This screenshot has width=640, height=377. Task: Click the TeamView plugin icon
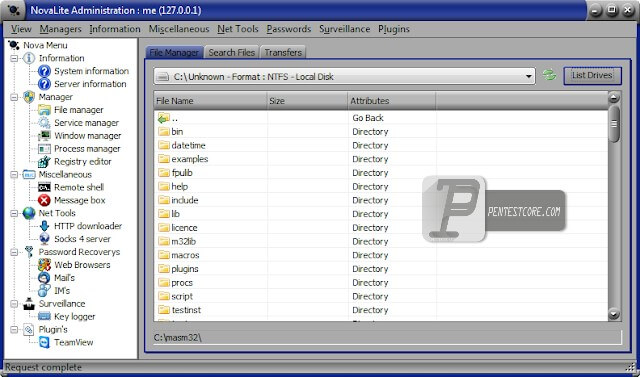pos(44,342)
